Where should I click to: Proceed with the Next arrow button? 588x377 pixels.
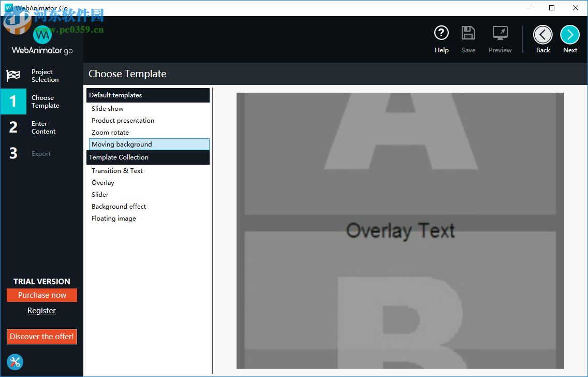[x=569, y=35]
